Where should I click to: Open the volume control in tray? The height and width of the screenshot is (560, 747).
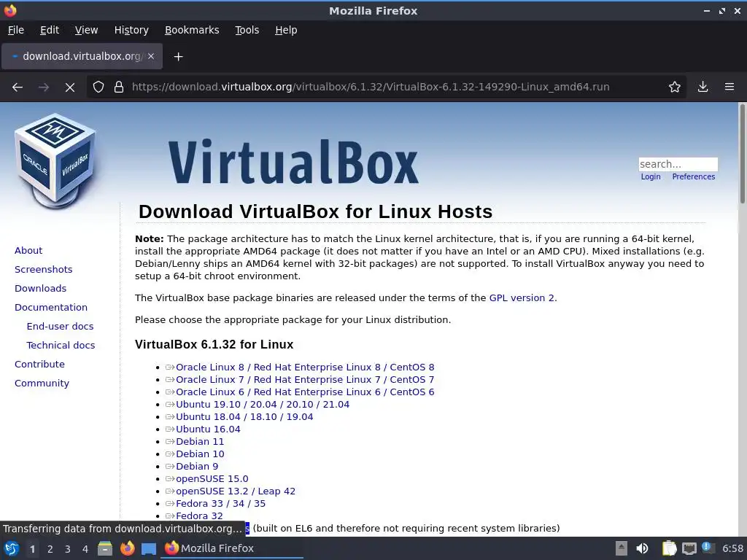click(642, 548)
